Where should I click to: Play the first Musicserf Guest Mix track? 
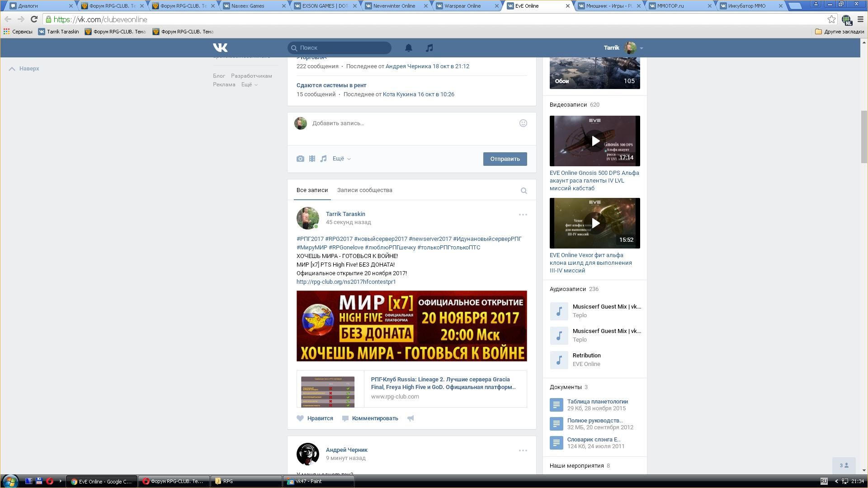point(559,311)
